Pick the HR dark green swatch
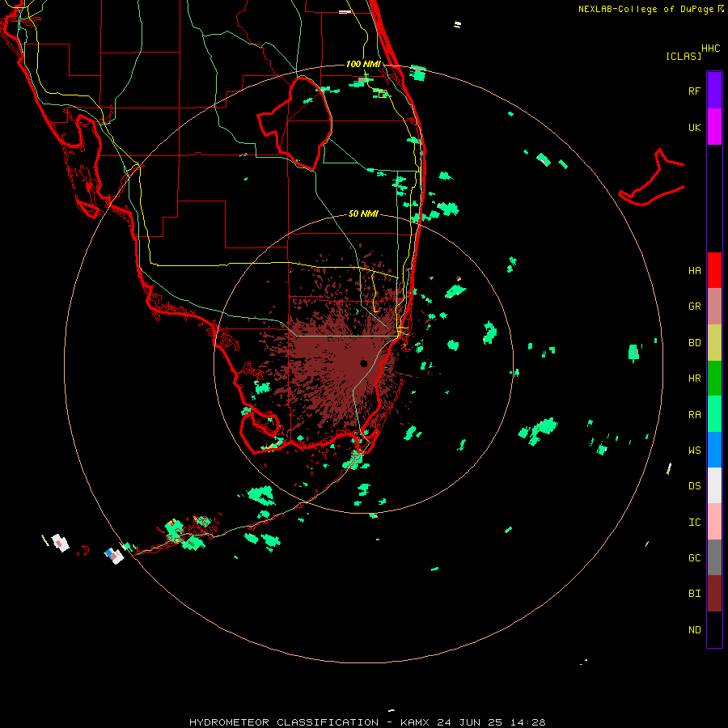728x728 pixels. point(714,379)
